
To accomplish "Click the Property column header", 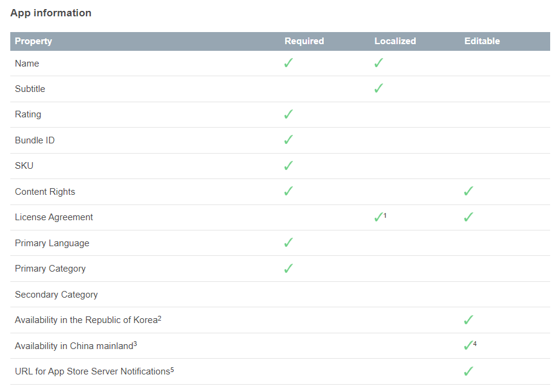I will coord(33,41).
